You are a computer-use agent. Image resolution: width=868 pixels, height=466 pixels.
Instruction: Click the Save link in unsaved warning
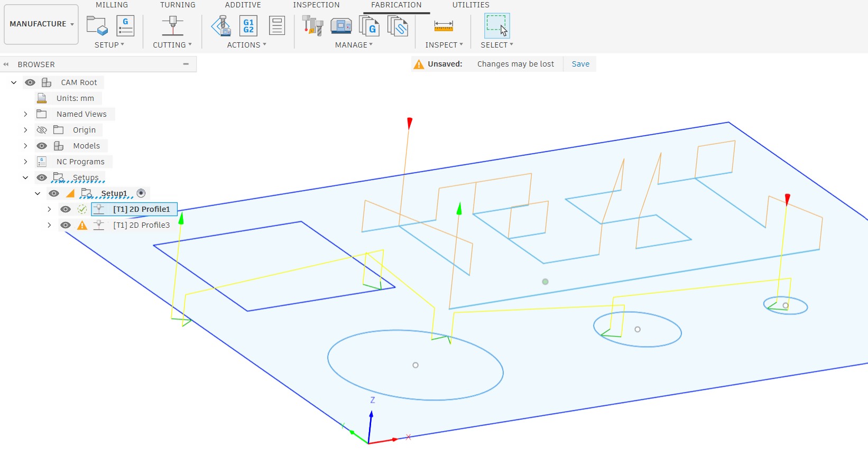(x=580, y=64)
